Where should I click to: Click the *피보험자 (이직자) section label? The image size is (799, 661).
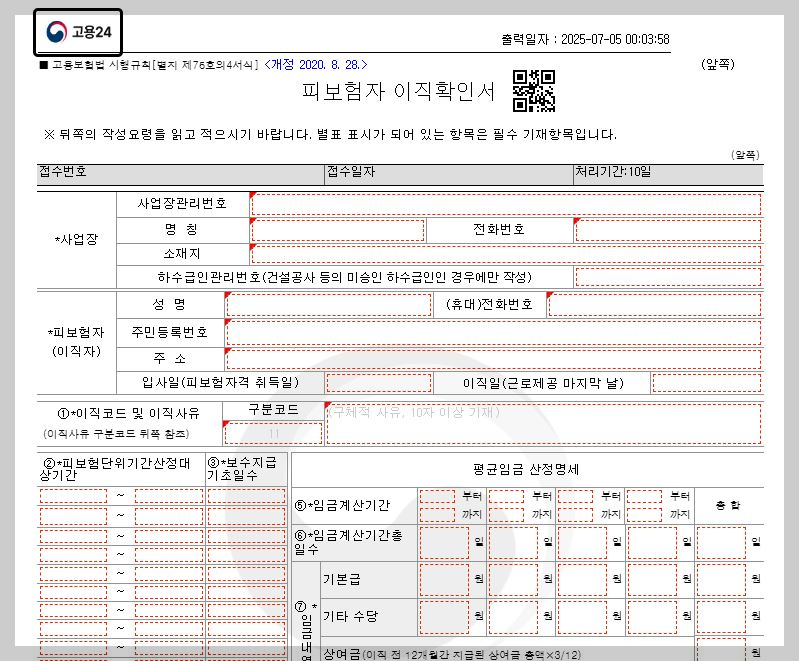(76, 342)
